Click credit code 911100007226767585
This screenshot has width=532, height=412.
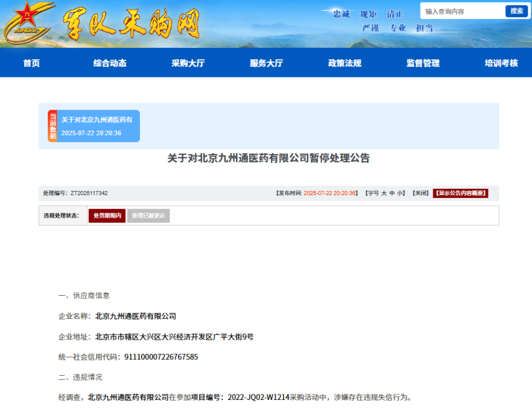[x=161, y=357]
